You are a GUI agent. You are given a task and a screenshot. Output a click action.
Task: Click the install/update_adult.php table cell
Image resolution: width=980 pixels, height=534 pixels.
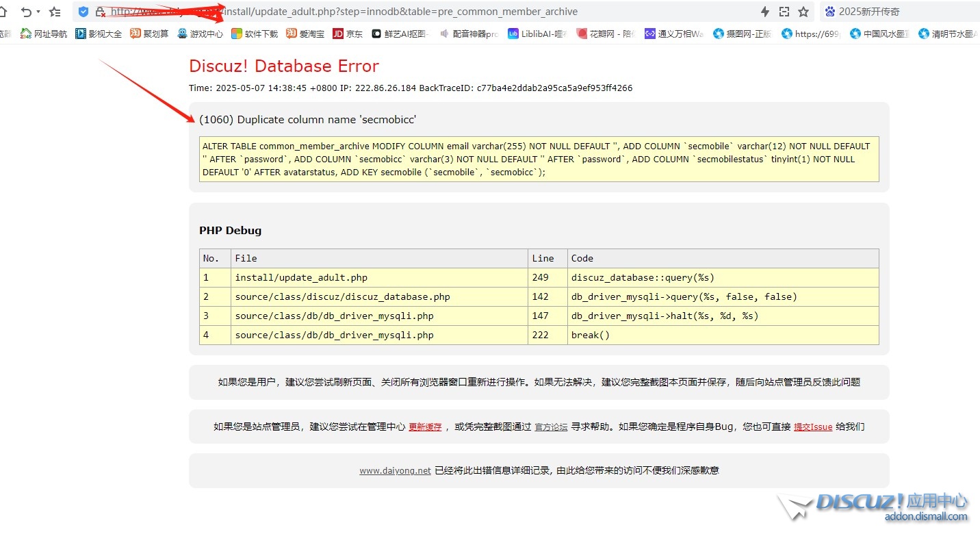[379, 277]
